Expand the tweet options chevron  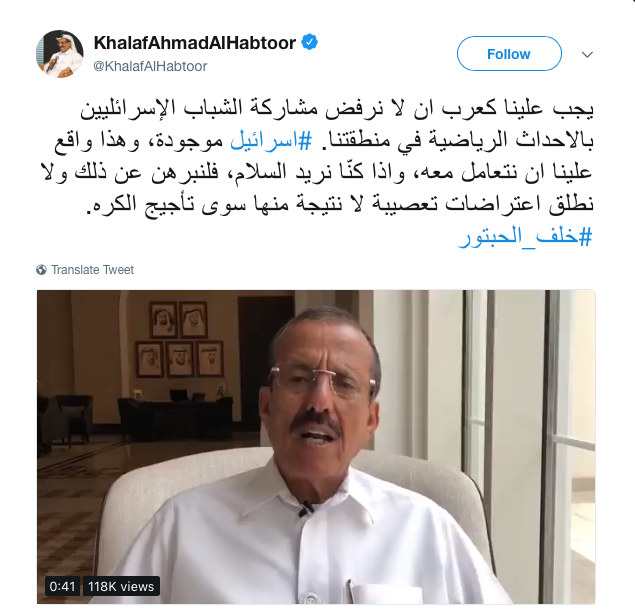587,54
